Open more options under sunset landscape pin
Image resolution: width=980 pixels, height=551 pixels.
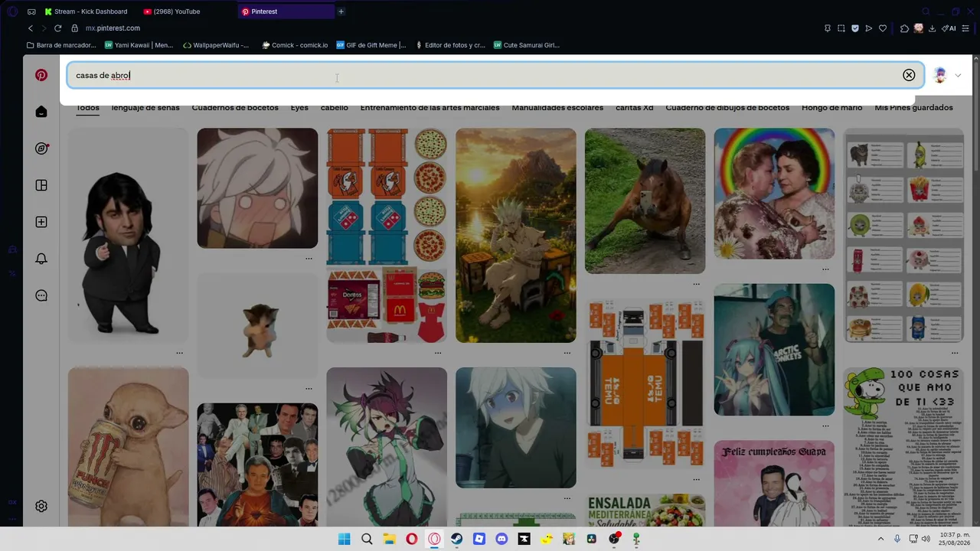567,353
